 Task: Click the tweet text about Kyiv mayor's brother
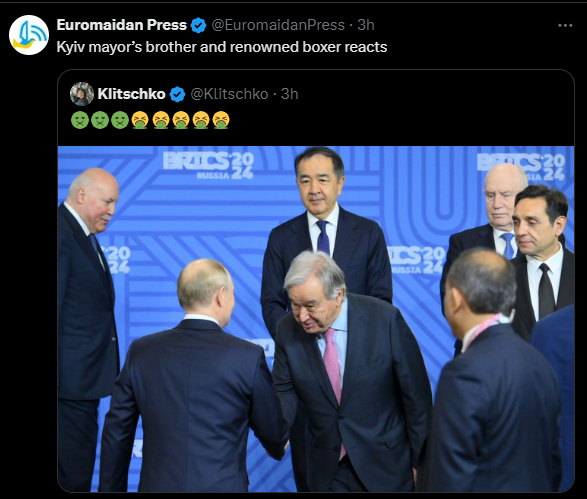[x=222, y=47]
